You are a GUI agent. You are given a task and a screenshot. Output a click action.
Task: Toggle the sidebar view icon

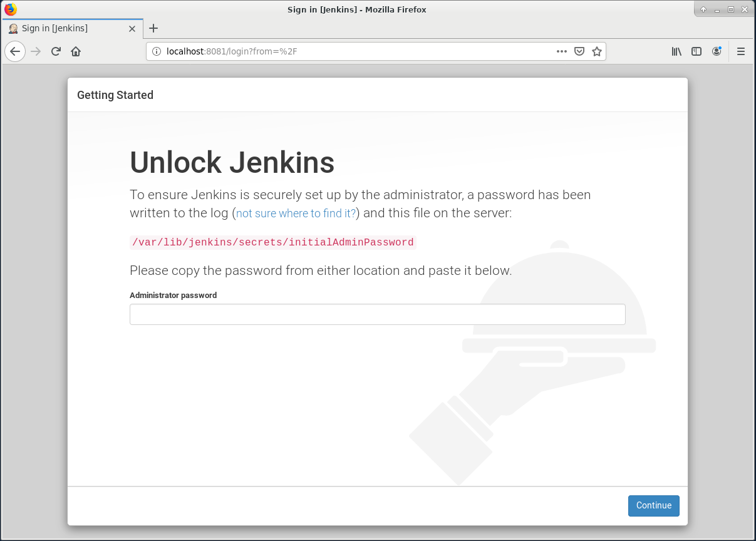click(x=696, y=51)
